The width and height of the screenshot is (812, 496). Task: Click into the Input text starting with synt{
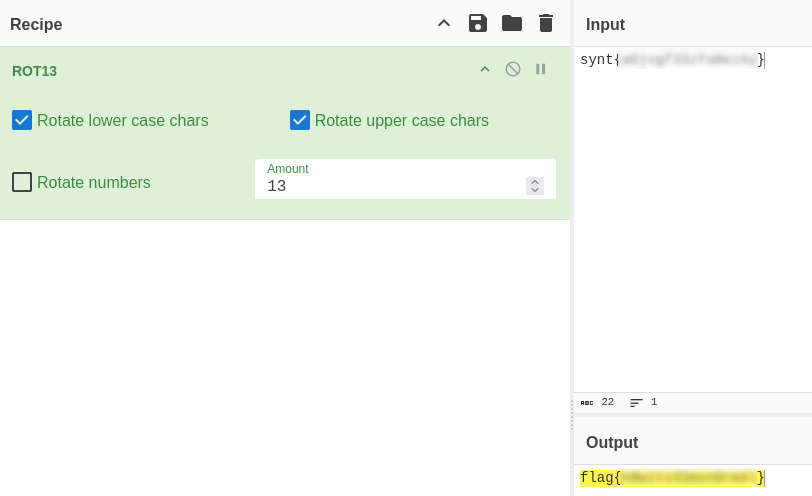[672, 60]
